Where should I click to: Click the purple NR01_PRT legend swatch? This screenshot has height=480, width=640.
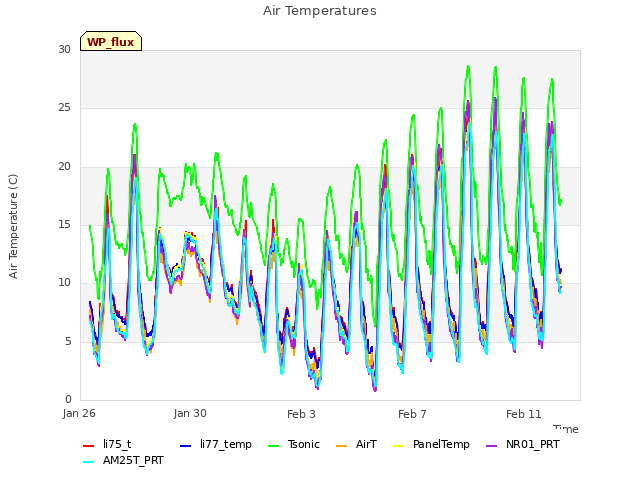(x=491, y=446)
